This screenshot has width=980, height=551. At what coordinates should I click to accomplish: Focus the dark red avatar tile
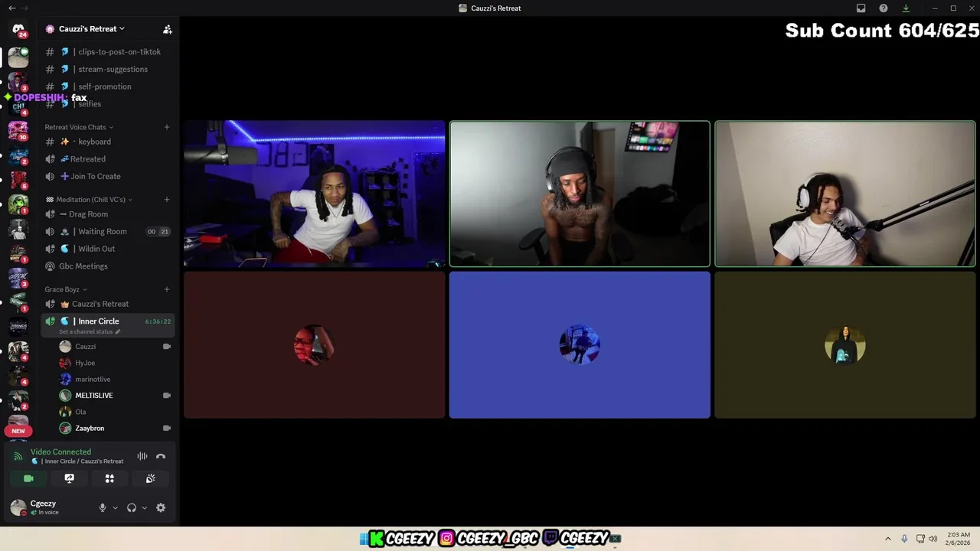(x=314, y=345)
